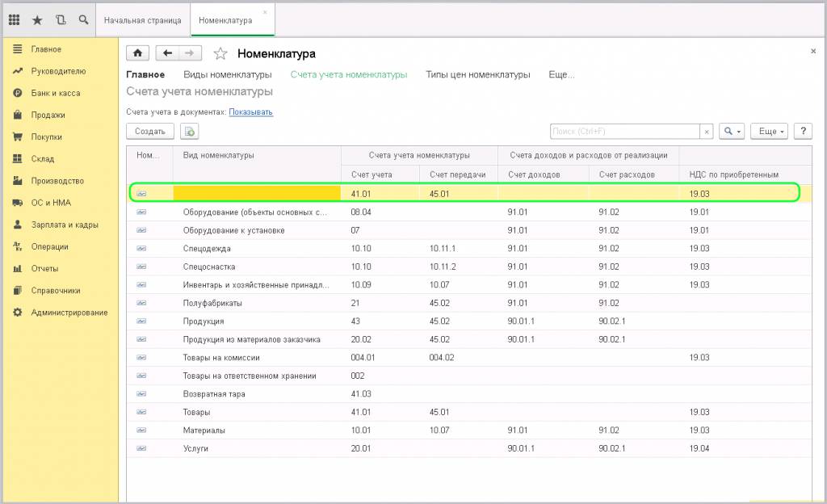Open Виды номенклатуры navigation link
The height and width of the screenshot is (504, 827).
227,75
